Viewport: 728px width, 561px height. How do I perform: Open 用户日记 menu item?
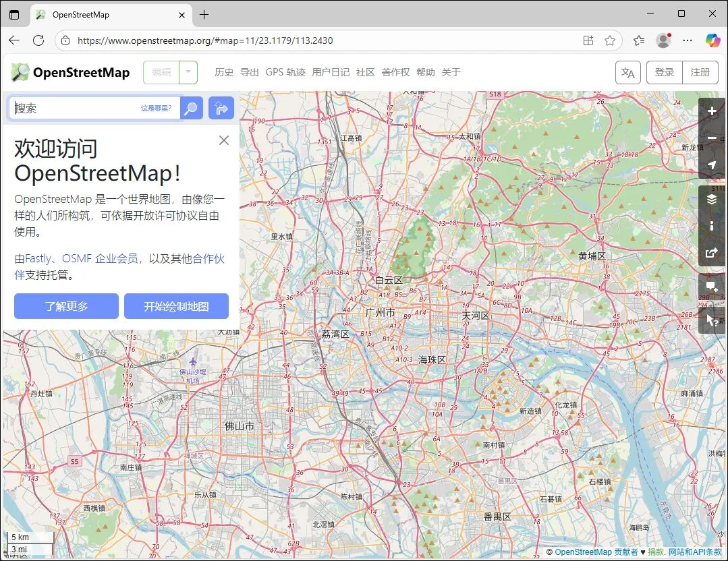point(331,72)
